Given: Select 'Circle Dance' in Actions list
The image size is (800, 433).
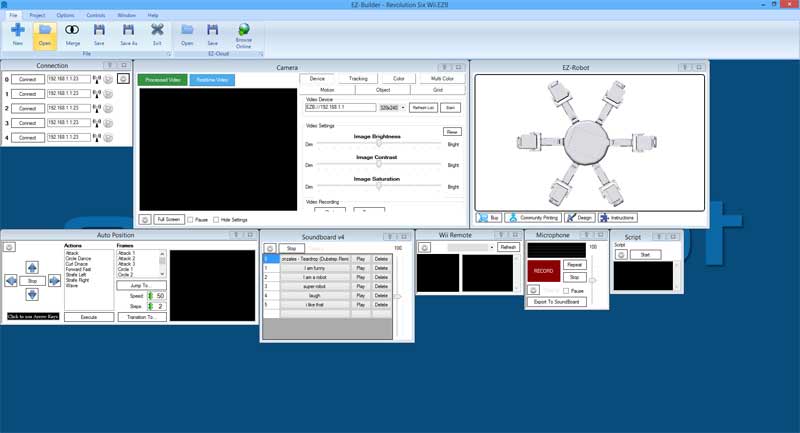Looking at the screenshot, I should (78, 259).
